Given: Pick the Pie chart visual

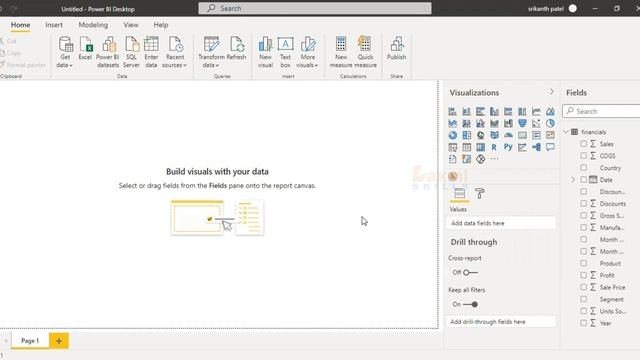Looking at the screenshot, I should (550, 123).
